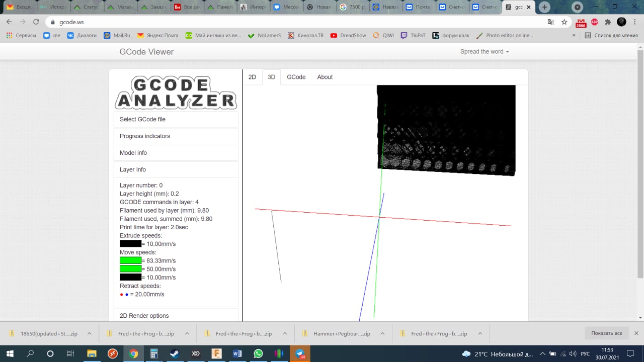Open options arrow for 18650 zip download
Viewport: 644px width, 362px height.
[89, 333]
